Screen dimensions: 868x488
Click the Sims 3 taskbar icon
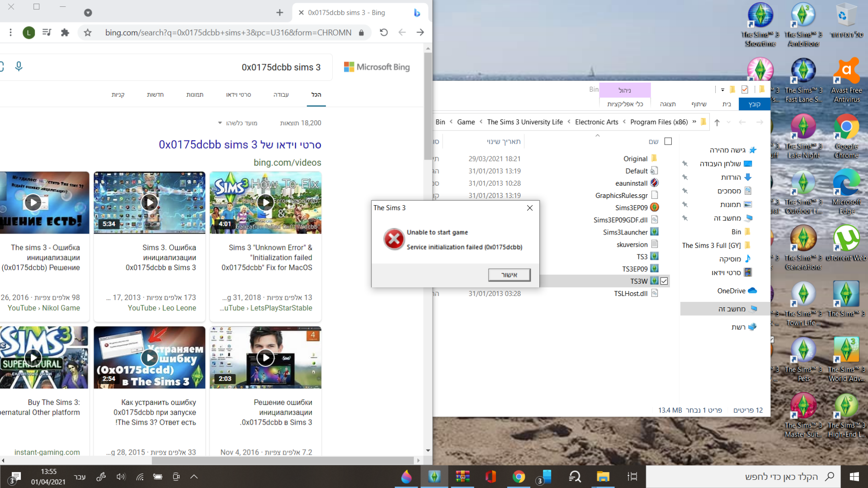click(x=434, y=476)
